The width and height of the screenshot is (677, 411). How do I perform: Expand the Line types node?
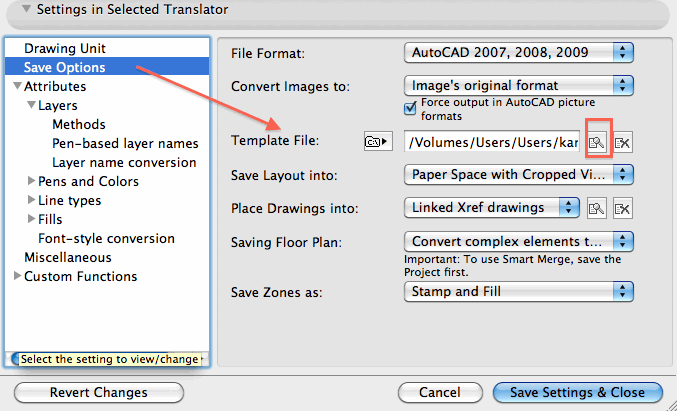(x=31, y=199)
